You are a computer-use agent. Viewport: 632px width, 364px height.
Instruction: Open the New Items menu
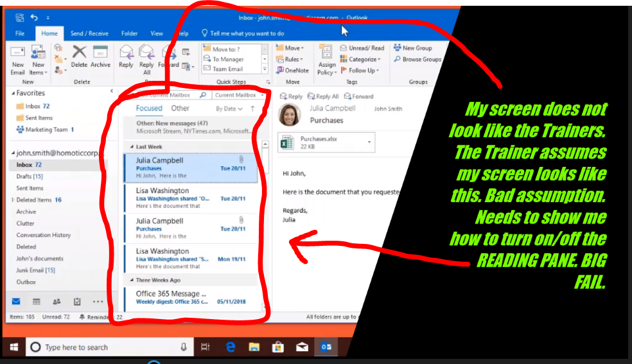tap(39, 60)
